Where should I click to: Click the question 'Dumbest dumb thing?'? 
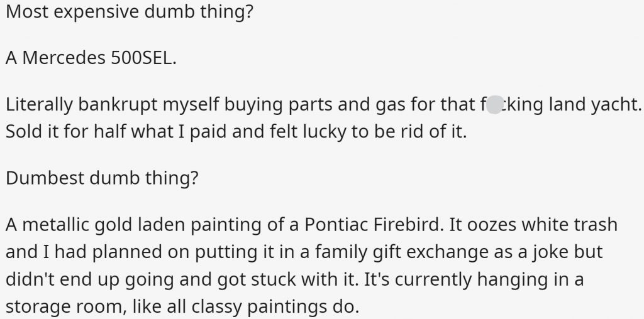102,178
